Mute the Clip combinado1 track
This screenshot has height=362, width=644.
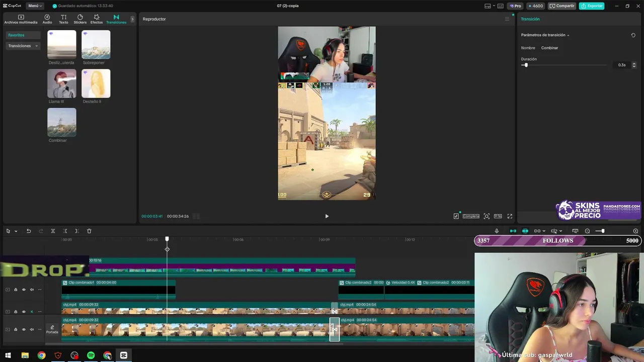(32, 290)
